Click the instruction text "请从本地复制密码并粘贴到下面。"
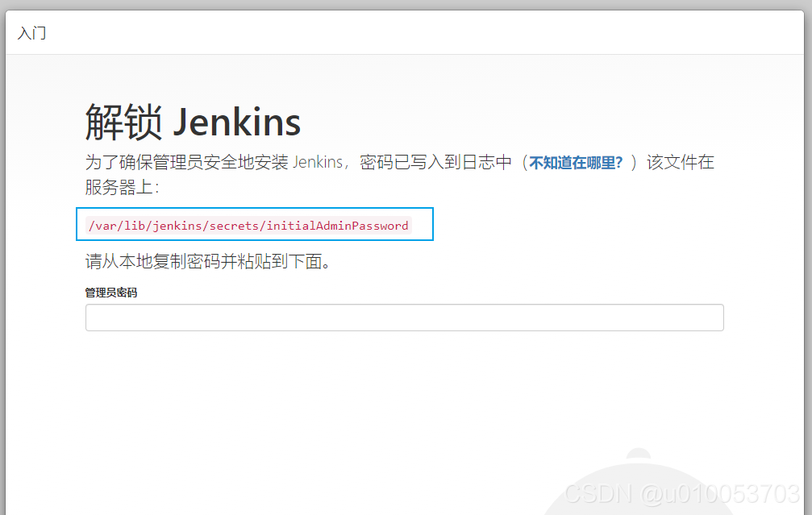812x515 pixels. (208, 261)
